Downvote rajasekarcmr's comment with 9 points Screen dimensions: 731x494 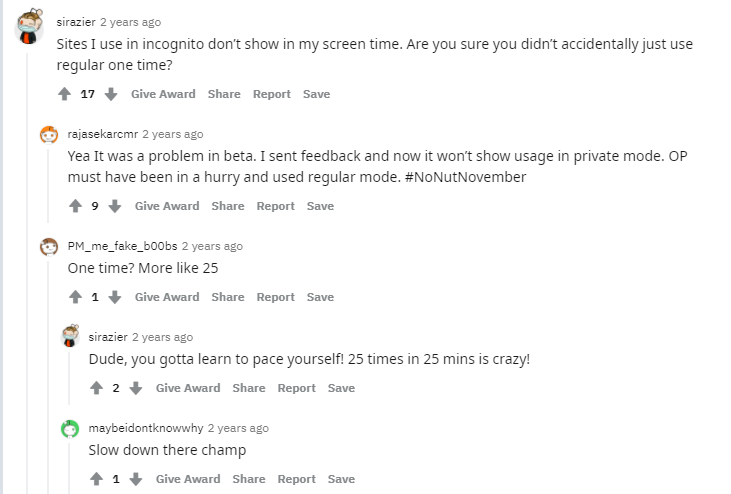click(115, 206)
